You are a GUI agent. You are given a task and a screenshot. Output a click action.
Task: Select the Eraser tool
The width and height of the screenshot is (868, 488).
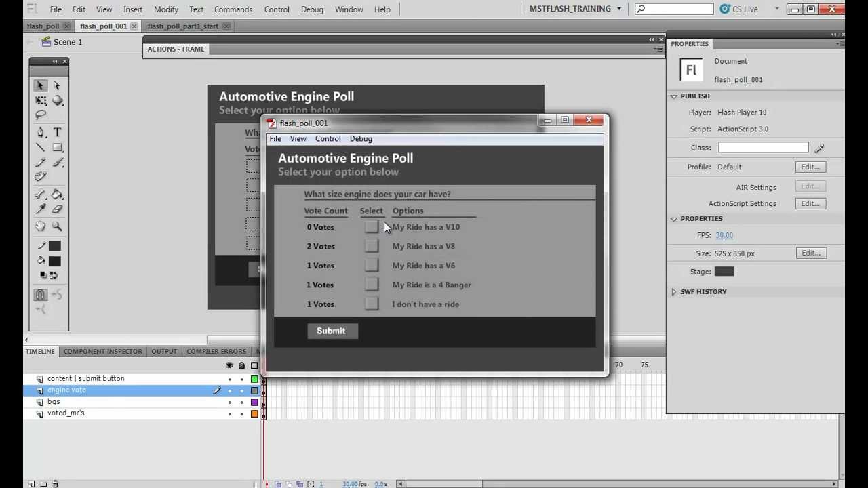click(57, 209)
